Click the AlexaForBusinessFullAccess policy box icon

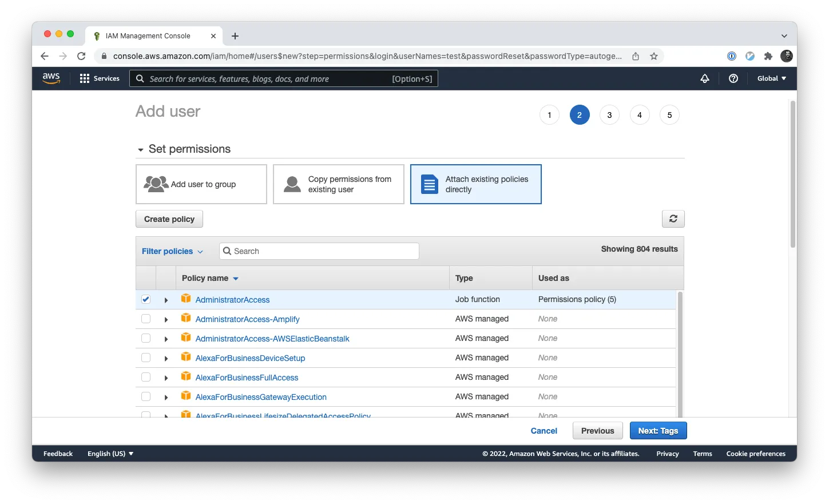click(186, 376)
